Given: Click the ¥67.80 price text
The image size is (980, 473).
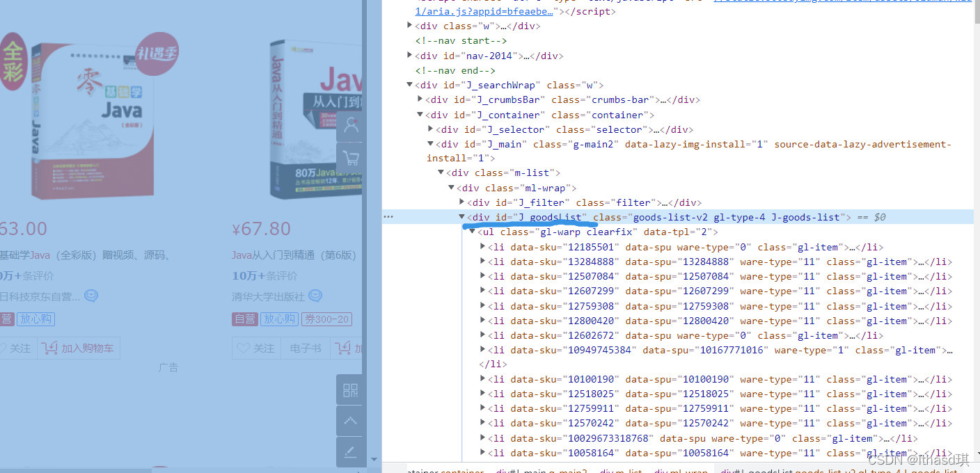Looking at the screenshot, I should (x=261, y=229).
